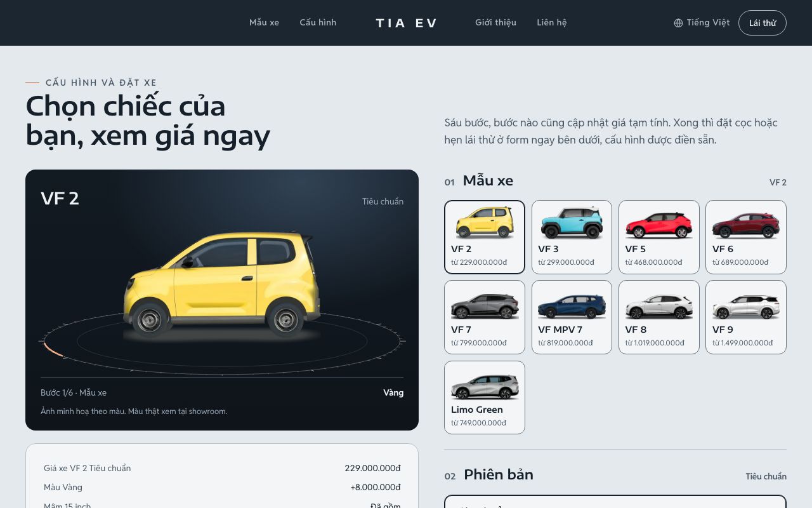Screen dimensions: 812x508
Task: Click the Lái thử button
Action: coord(763,23)
